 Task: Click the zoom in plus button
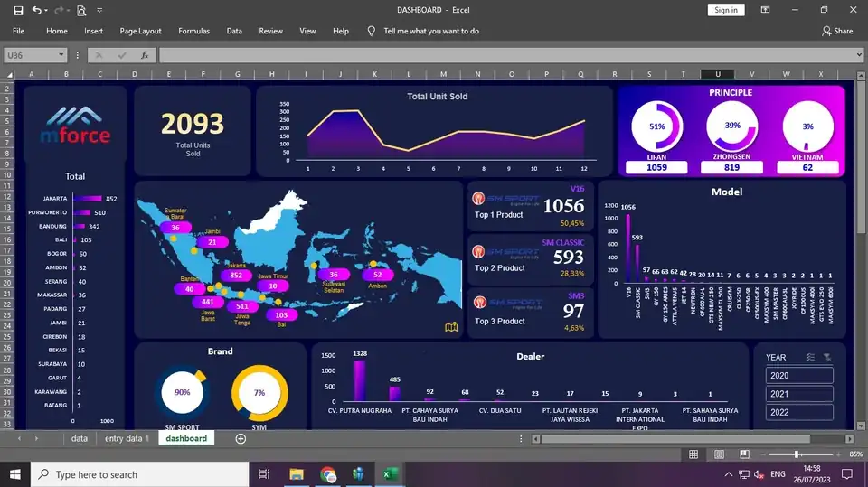[x=838, y=454]
